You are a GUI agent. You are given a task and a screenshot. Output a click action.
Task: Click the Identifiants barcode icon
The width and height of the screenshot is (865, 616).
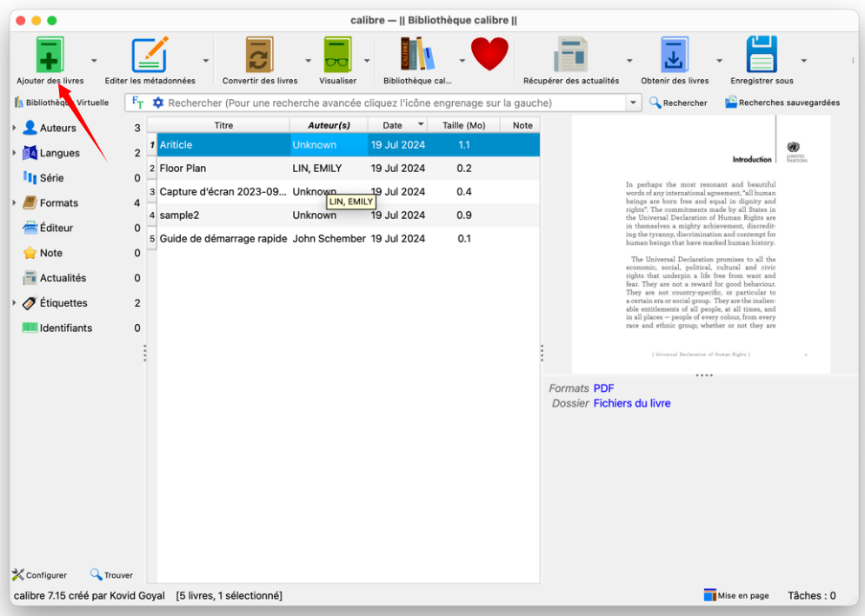(x=30, y=328)
